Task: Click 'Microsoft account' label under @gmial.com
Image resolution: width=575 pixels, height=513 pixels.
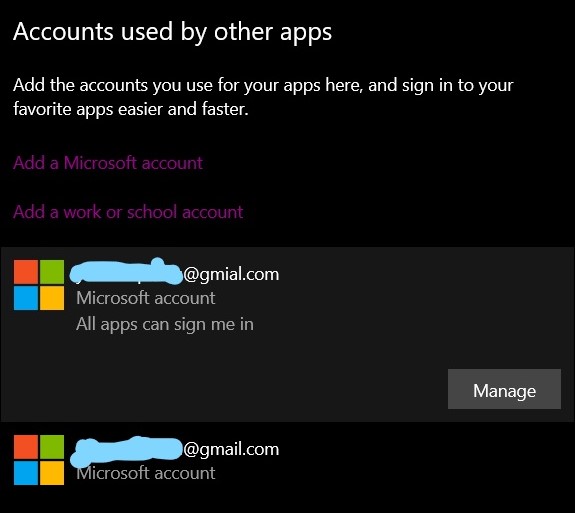Action: point(146,298)
